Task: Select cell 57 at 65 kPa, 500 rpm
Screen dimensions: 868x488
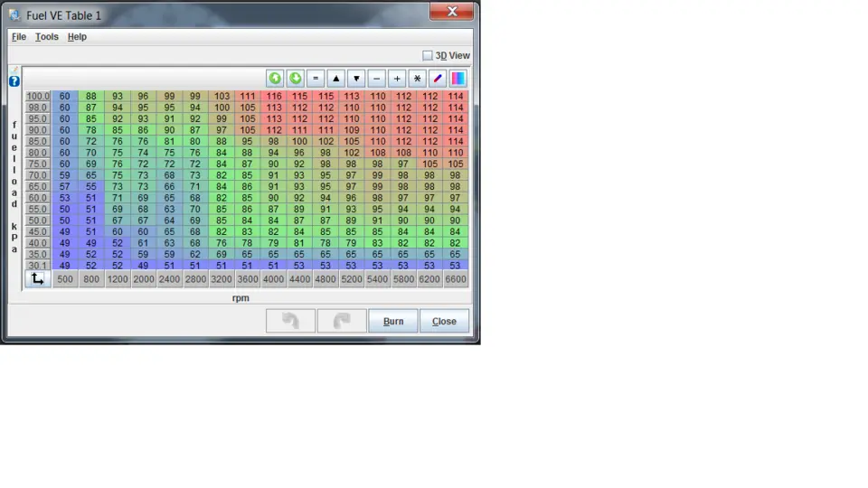Action: (65, 186)
